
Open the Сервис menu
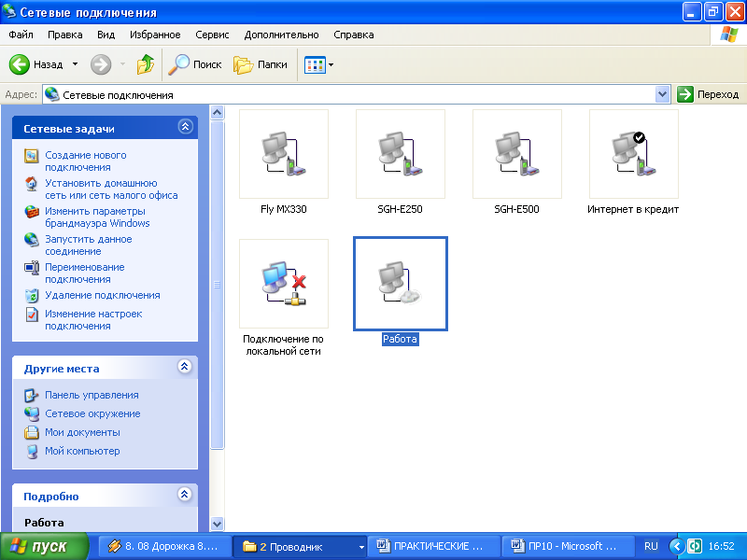coord(212,35)
